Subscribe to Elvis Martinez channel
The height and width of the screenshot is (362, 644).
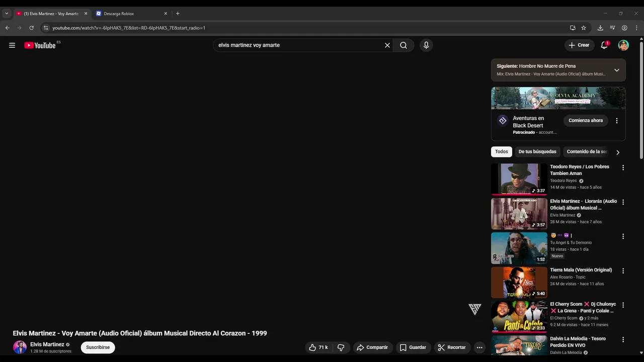98,347
